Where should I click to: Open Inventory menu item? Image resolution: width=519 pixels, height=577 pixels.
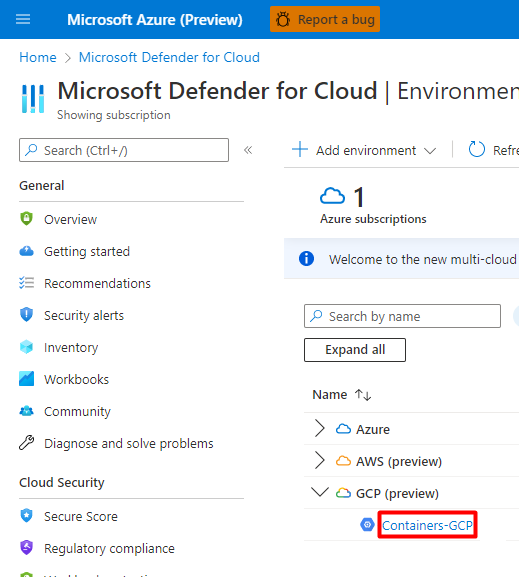coord(71,347)
